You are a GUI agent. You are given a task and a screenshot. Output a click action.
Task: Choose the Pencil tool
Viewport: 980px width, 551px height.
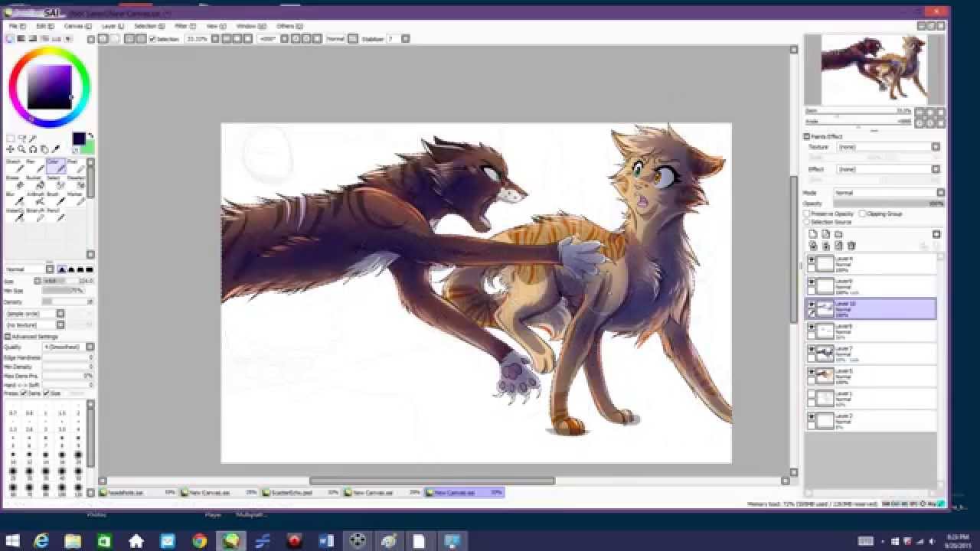54,214
